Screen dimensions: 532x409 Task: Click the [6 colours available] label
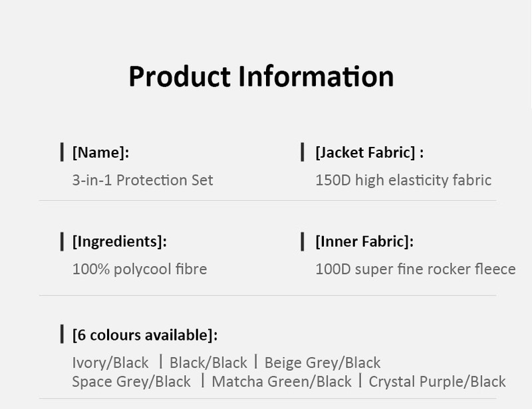(x=144, y=335)
